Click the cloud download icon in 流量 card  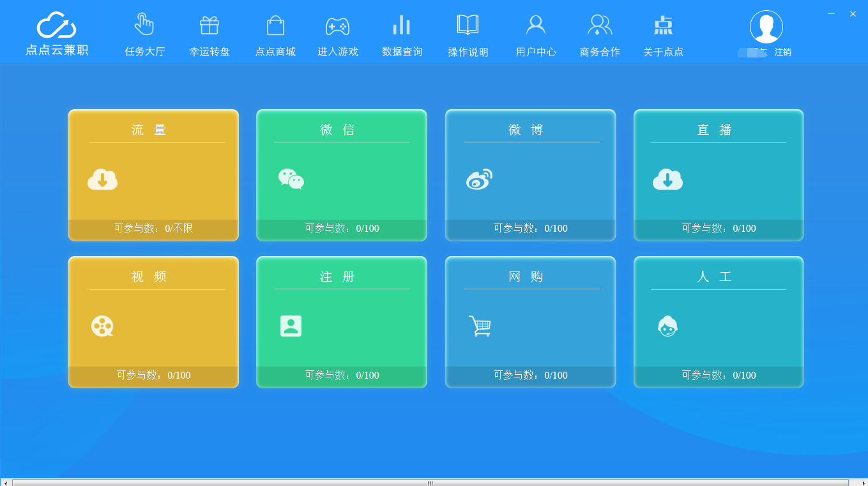102,179
